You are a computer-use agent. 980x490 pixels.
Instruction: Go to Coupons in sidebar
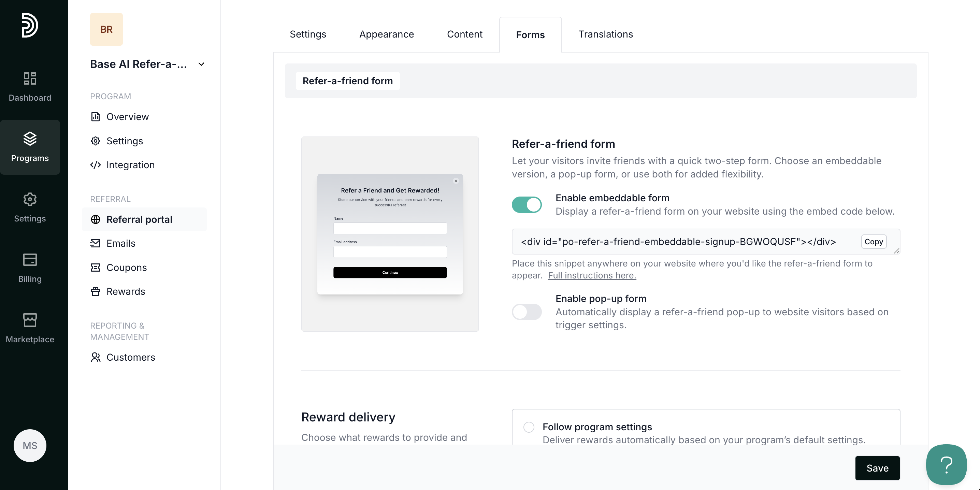point(126,268)
